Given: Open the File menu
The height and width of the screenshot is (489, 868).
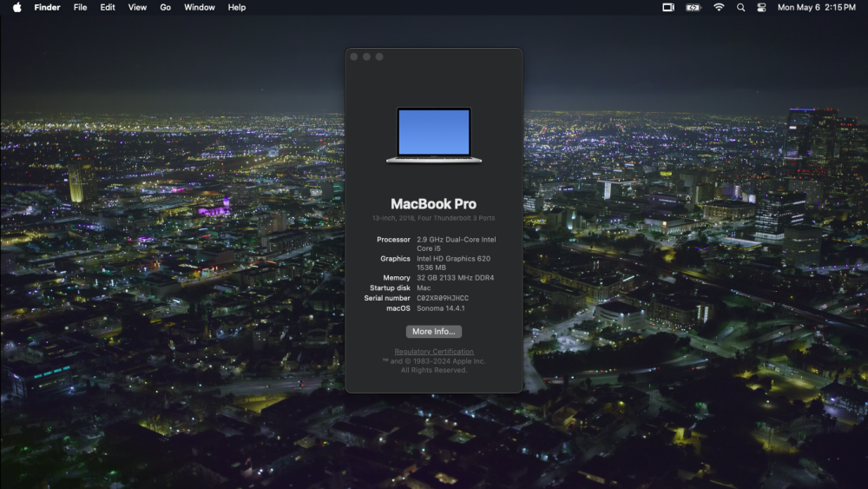Looking at the screenshot, I should [80, 7].
